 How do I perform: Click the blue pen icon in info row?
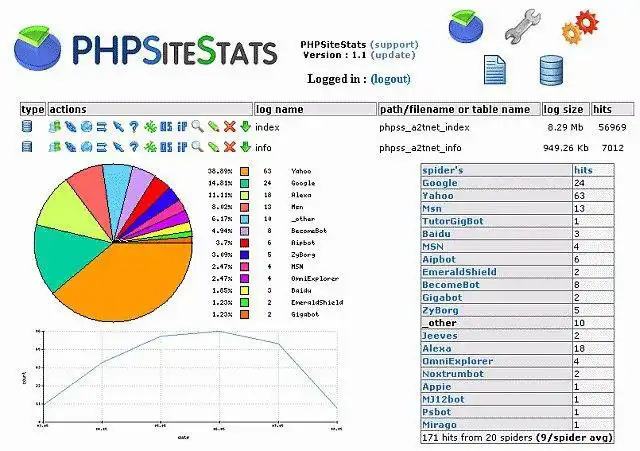tap(71, 147)
